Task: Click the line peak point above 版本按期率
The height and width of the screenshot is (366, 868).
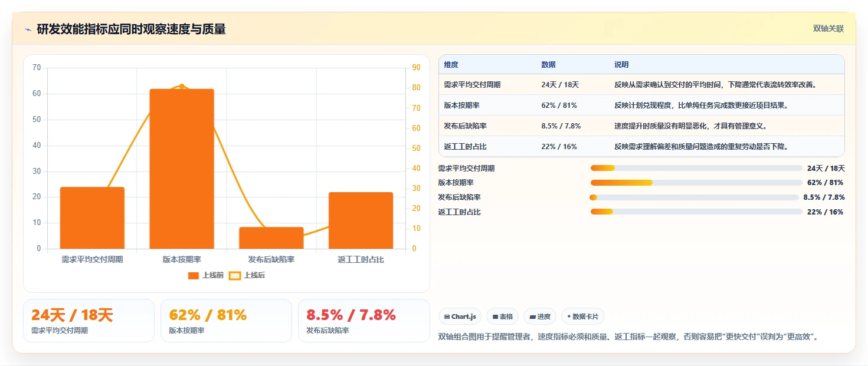Action: coord(182,86)
